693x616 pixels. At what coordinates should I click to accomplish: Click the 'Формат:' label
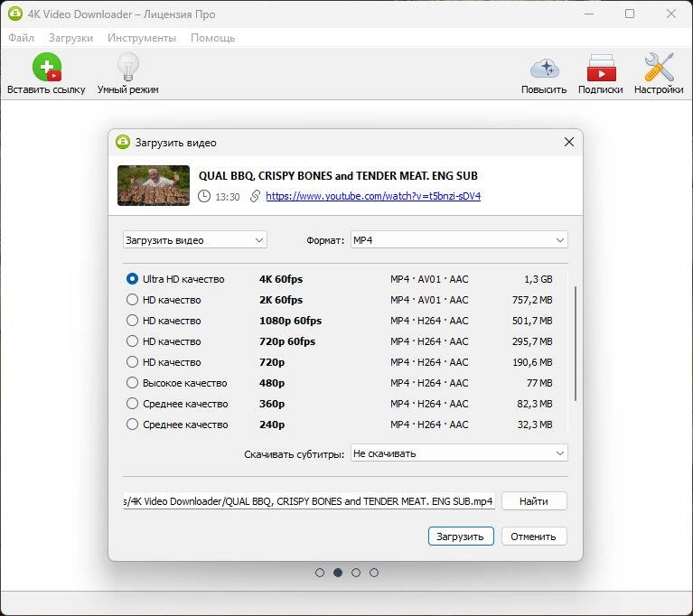pos(325,240)
